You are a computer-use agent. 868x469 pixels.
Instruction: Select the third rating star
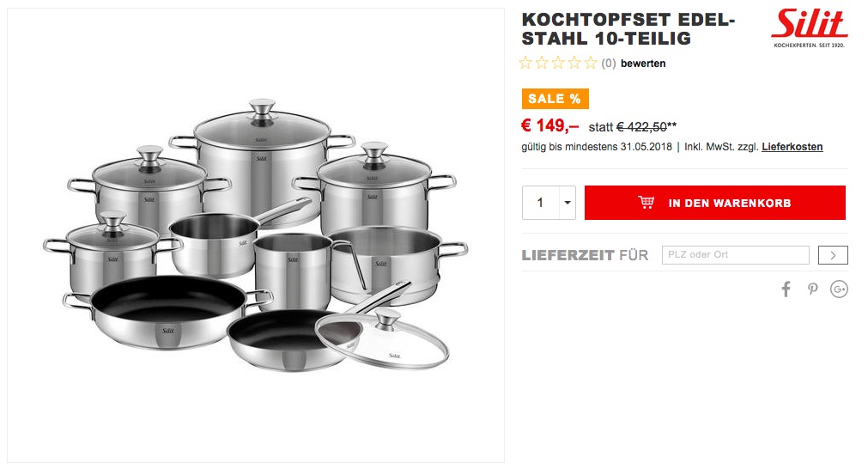tap(558, 63)
